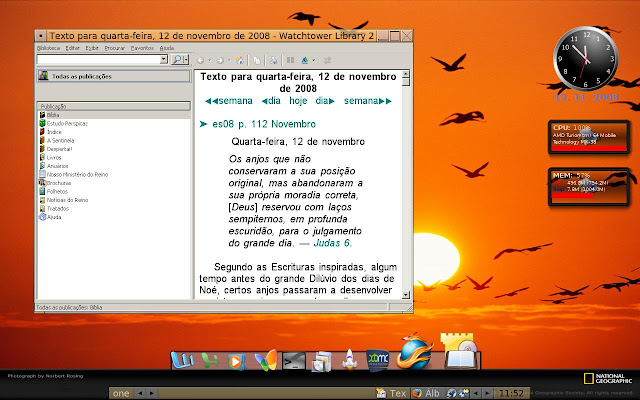Launch the MSN butterfly icon in dock
The width and height of the screenshot is (640, 400).
[266, 360]
